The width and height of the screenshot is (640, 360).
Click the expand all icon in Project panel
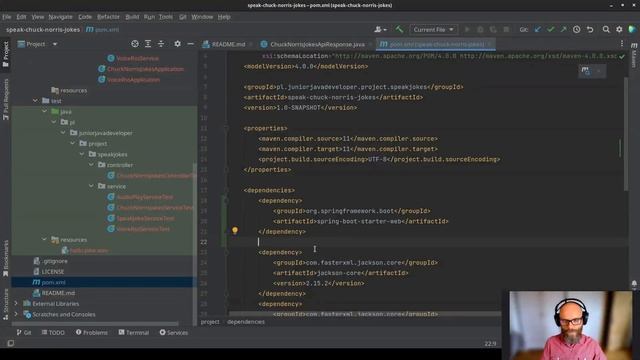click(x=148, y=44)
